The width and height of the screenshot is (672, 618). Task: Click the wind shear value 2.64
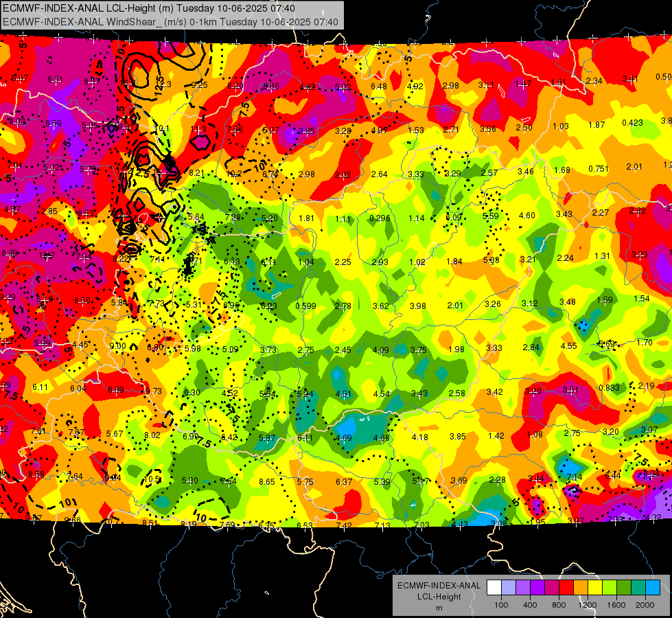tap(379, 174)
